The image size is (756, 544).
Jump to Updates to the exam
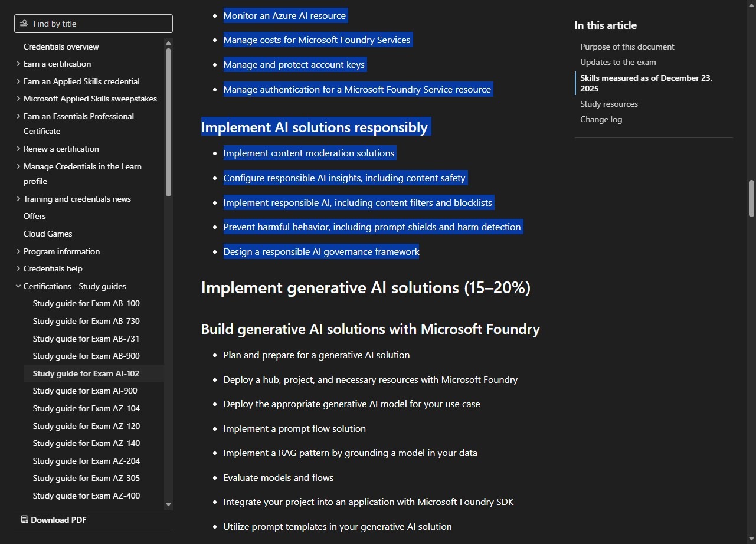point(618,62)
